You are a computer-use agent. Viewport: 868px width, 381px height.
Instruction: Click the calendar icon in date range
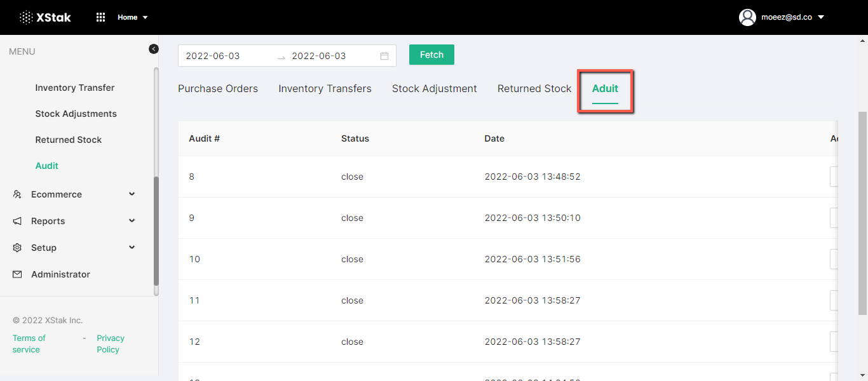[x=384, y=56]
